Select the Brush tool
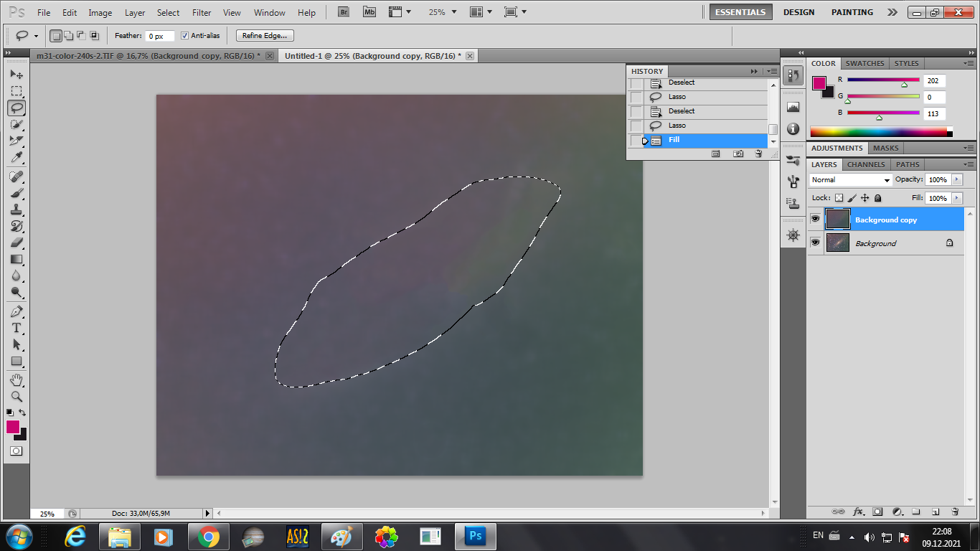Screen dimensions: 980x551 click(x=17, y=193)
